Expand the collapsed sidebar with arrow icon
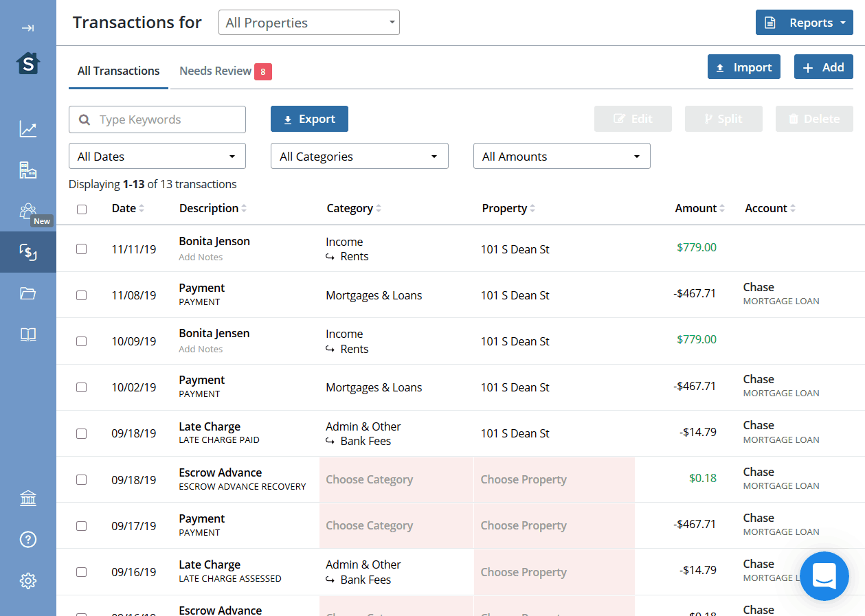865x616 pixels. coord(27,28)
